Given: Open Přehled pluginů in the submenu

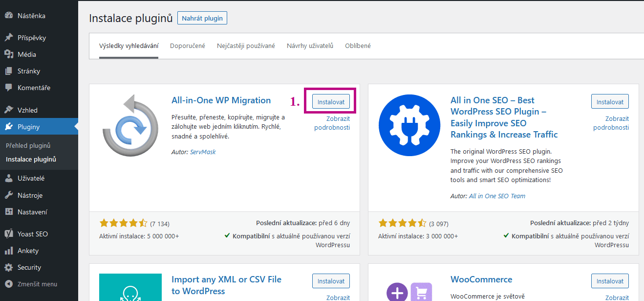Looking at the screenshot, I should [28, 146].
